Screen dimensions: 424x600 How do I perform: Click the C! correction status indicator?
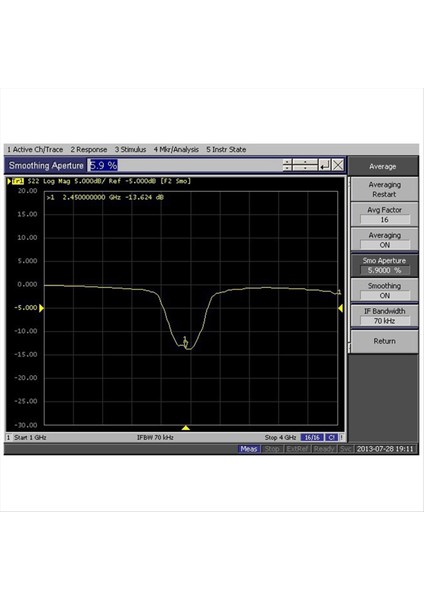click(x=331, y=437)
